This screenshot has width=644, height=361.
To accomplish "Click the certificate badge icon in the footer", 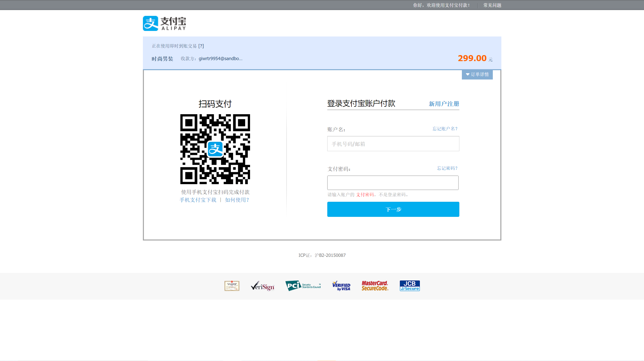I will tap(232, 286).
